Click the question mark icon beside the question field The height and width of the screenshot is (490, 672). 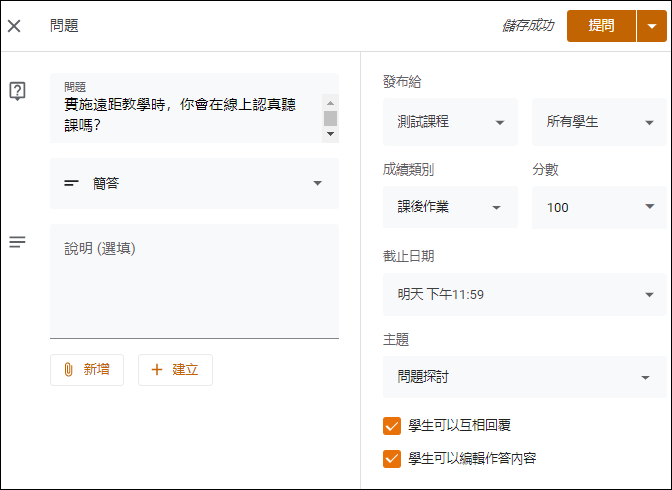click(x=18, y=91)
